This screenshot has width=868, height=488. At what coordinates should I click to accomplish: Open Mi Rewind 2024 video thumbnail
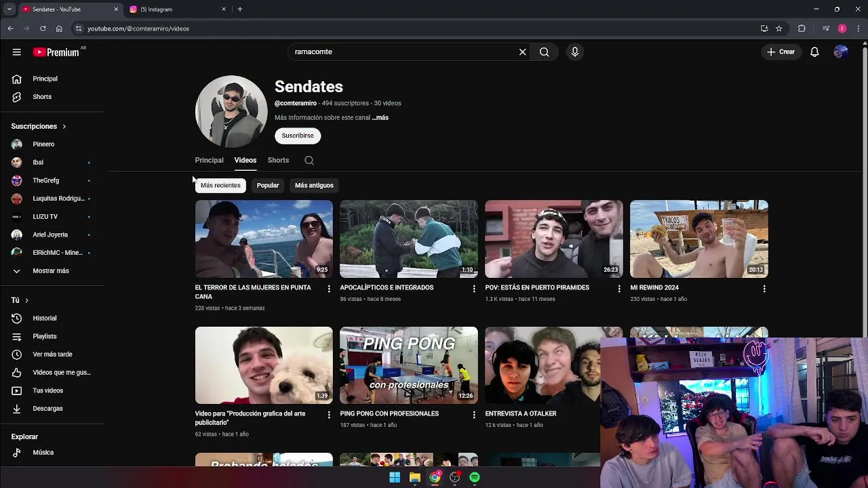click(699, 239)
